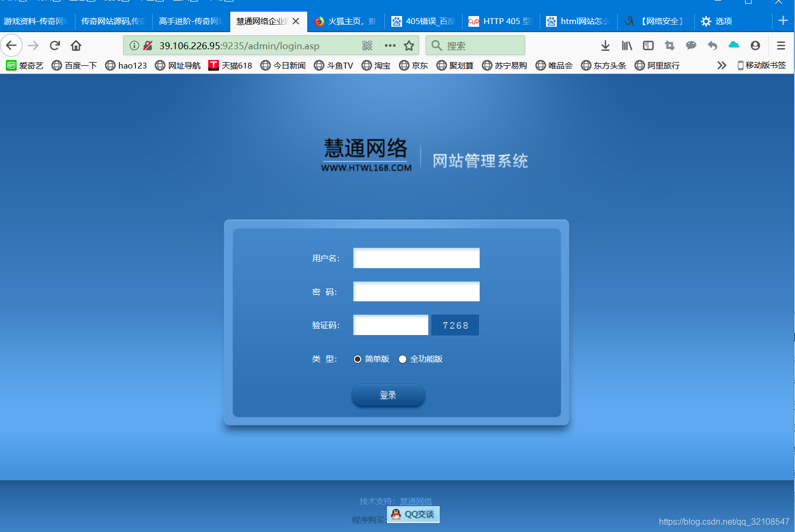
Task: Open the 阿里旅行 bookmark
Action: (657, 65)
